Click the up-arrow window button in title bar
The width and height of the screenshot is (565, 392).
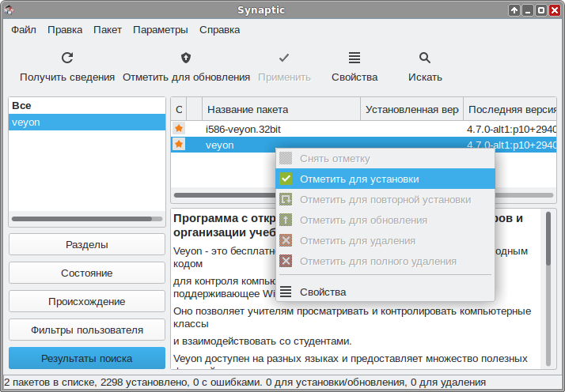click(x=514, y=10)
